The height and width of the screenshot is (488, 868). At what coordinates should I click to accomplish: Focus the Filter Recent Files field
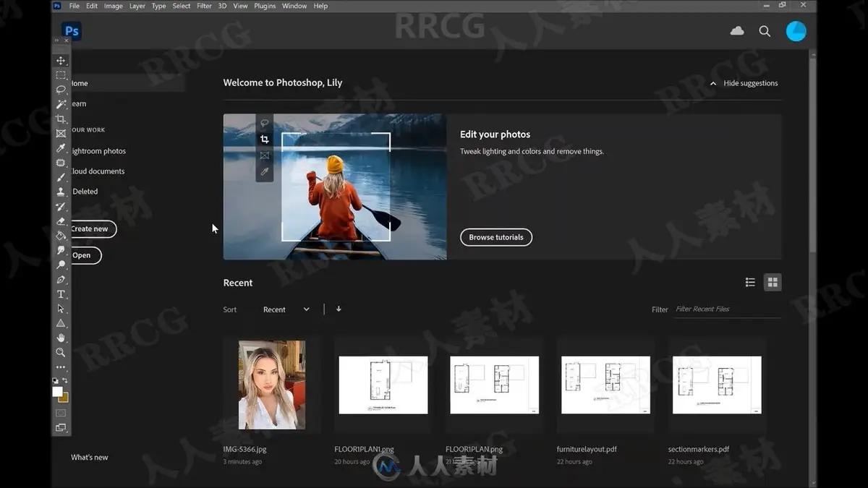click(727, 309)
